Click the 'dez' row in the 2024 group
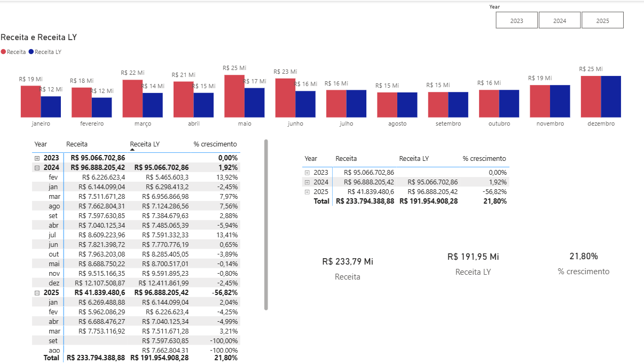644x364 pixels. click(x=136, y=283)
